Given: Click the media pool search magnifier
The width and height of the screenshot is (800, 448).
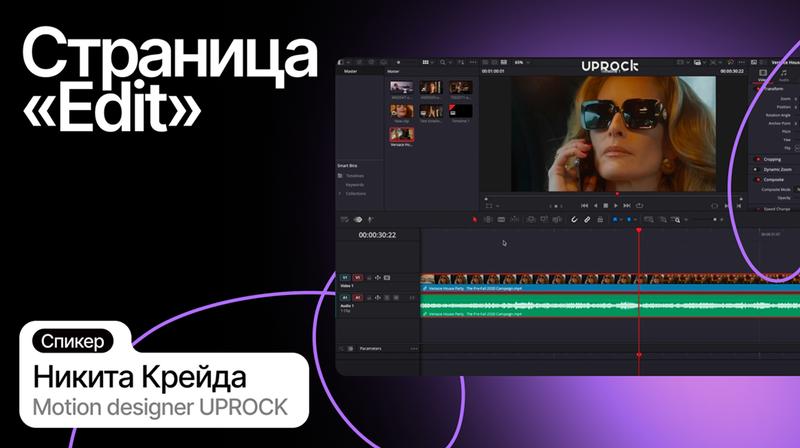Looking at the screenshot, I should 443,62.
